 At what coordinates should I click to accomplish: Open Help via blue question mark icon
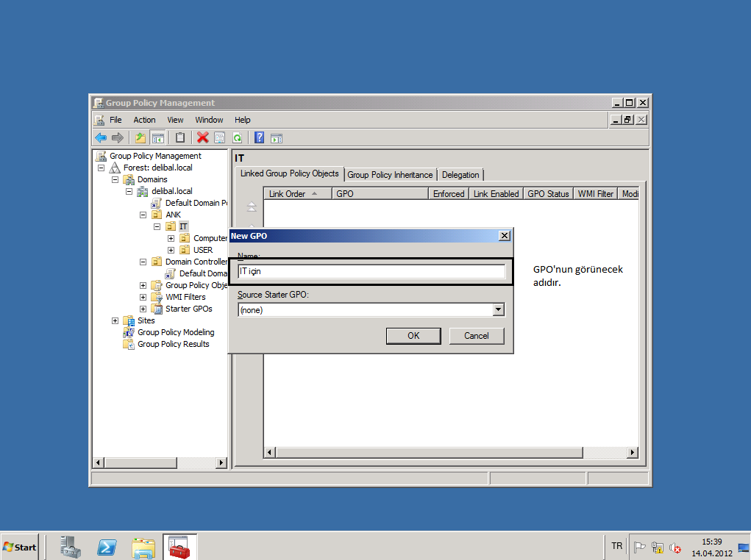[x=259, y=137]
